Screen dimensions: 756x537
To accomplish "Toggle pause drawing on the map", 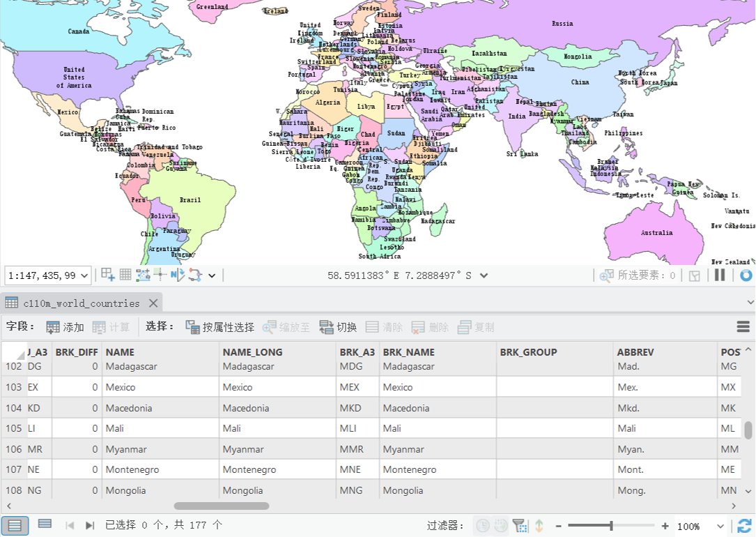I will pyautogui.click(x=720, y=275).
